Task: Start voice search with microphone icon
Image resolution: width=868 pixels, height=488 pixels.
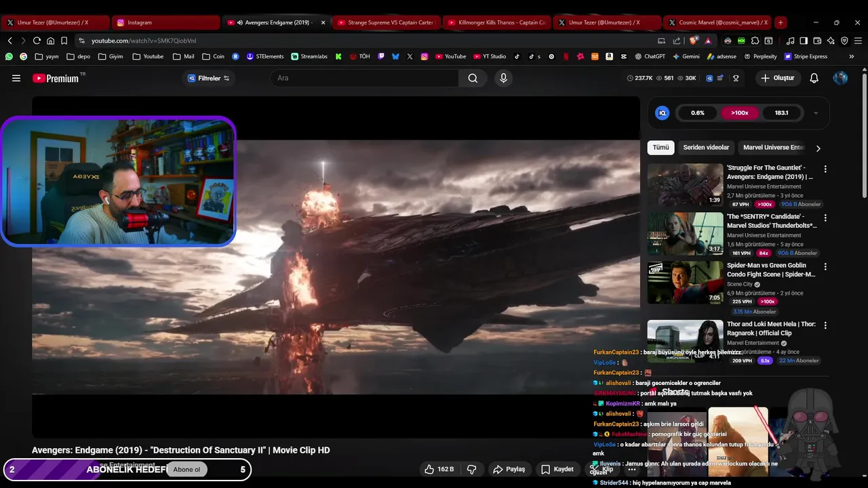Action: tap(503, 78)
